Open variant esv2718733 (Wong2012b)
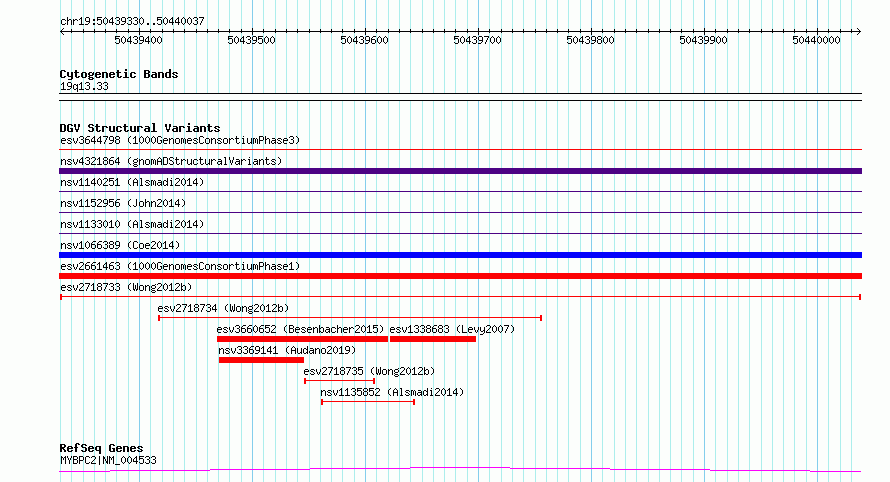Screen dimensions: 890x482 point(126,287)
